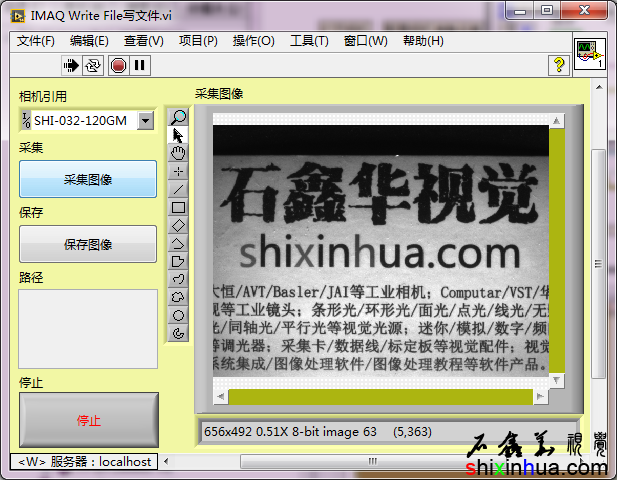Click image display scroll down arrow
The image size is (617, 480).
(x=556, y=380)
